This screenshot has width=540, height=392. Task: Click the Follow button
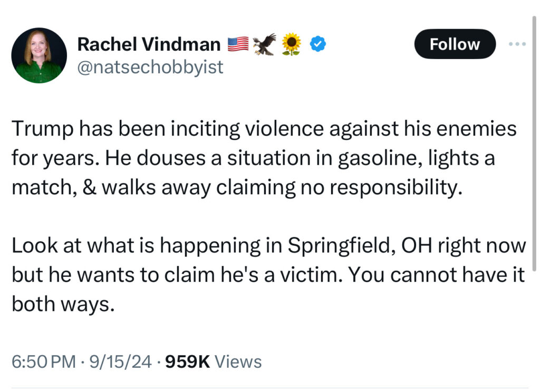tap(455, 44)
